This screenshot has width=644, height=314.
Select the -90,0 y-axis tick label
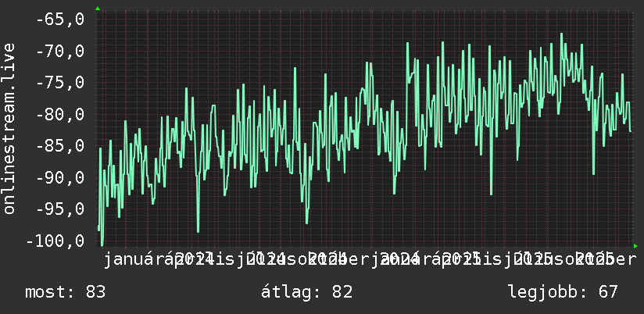pos(61,178)
